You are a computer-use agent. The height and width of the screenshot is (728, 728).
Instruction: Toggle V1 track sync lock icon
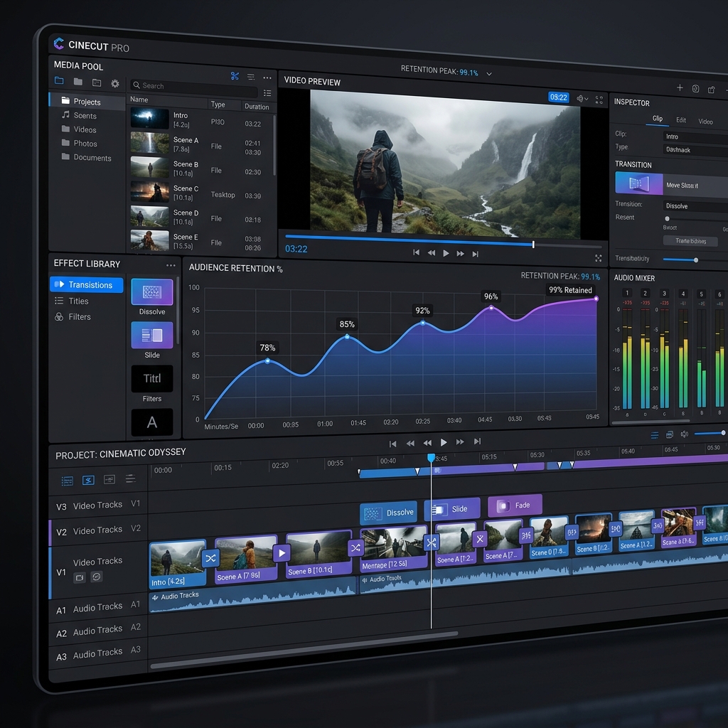97,577
